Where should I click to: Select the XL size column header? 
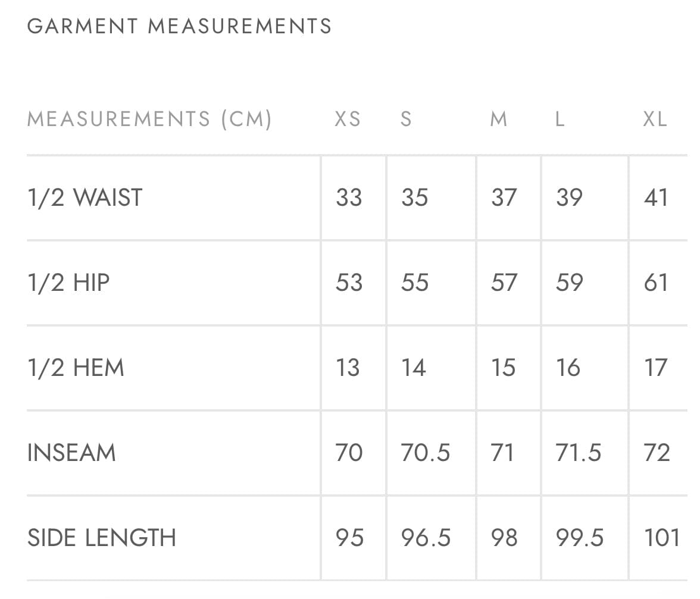[x=655, y=119]
